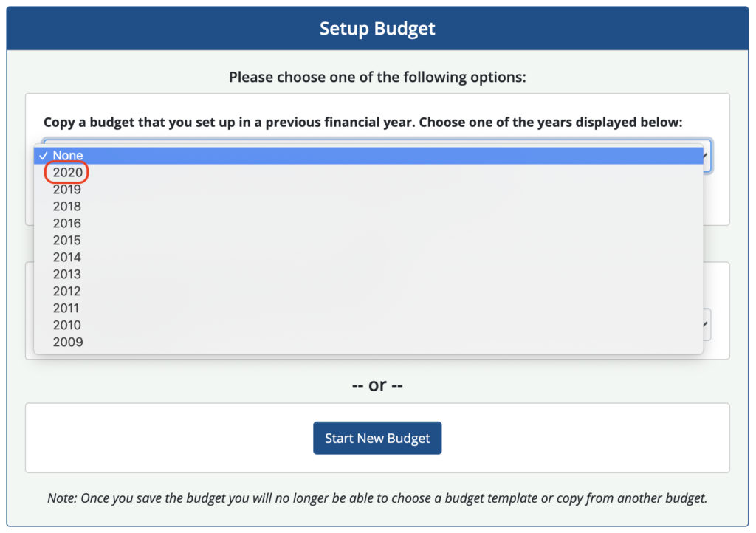Image resolution: width=756 pixels, height=533 pixels.
Task: Select year 2016 option
Action: pos(368,223)
